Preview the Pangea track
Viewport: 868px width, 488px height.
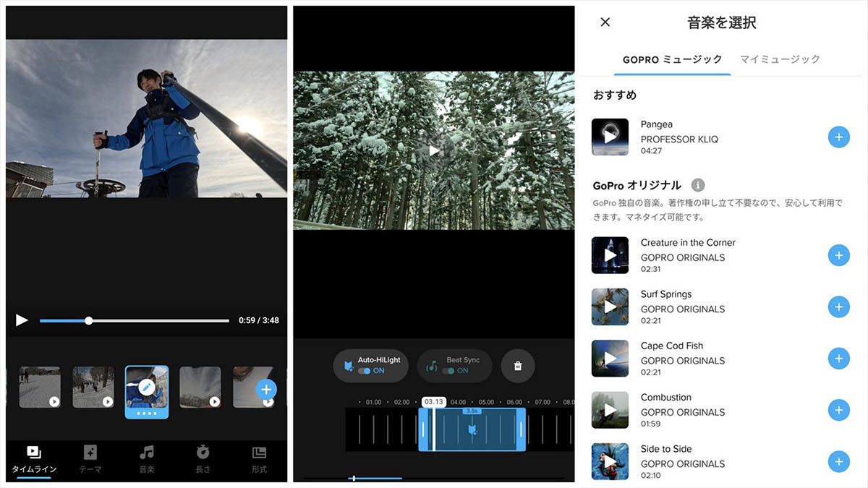point(610,137)
